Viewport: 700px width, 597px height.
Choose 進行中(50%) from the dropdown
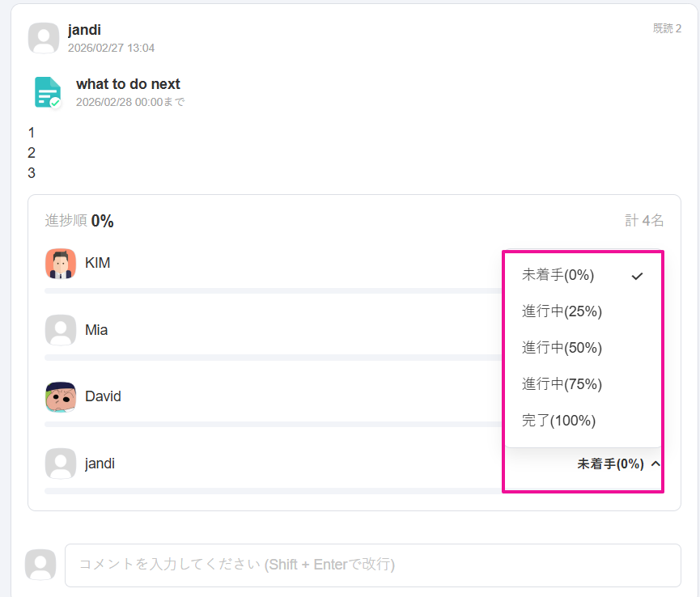562,348
